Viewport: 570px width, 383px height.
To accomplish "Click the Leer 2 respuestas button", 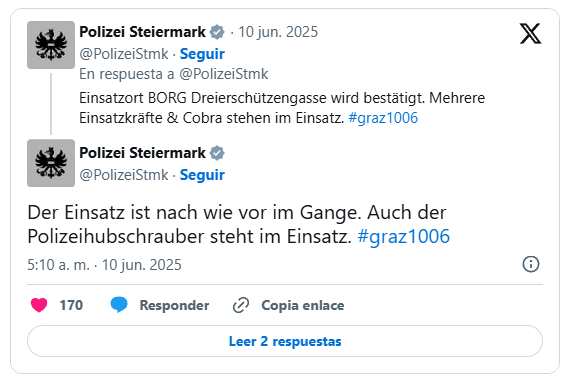I will coord(285,341).
